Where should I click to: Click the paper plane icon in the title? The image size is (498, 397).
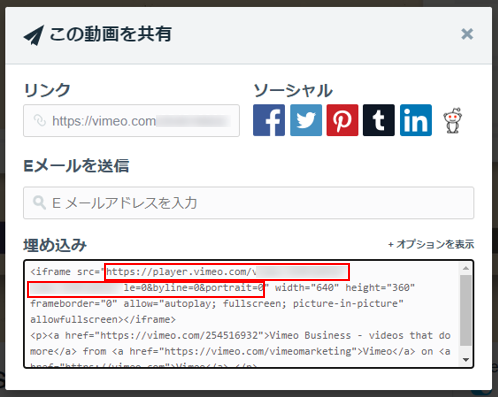pos(34,35)
